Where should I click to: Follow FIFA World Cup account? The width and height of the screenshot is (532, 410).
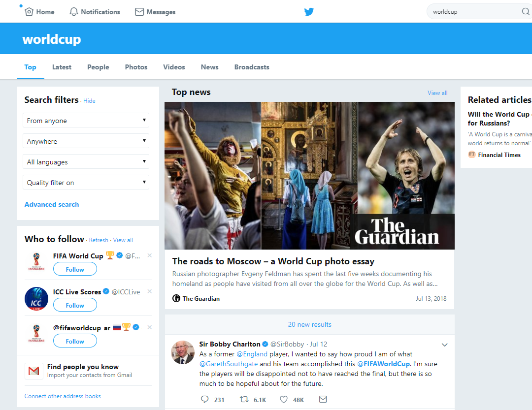[x=75, y=270]
